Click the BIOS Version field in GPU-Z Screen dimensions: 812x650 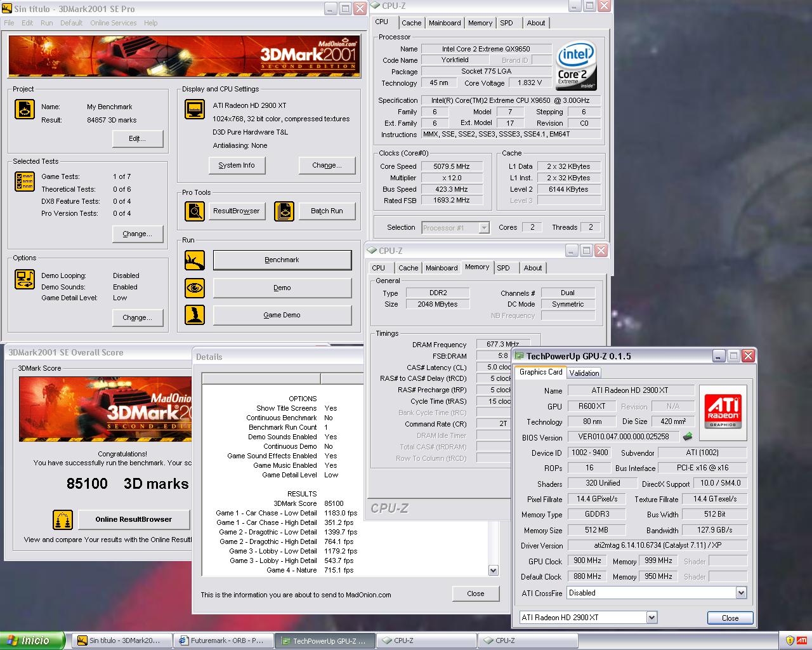point(624,437)
